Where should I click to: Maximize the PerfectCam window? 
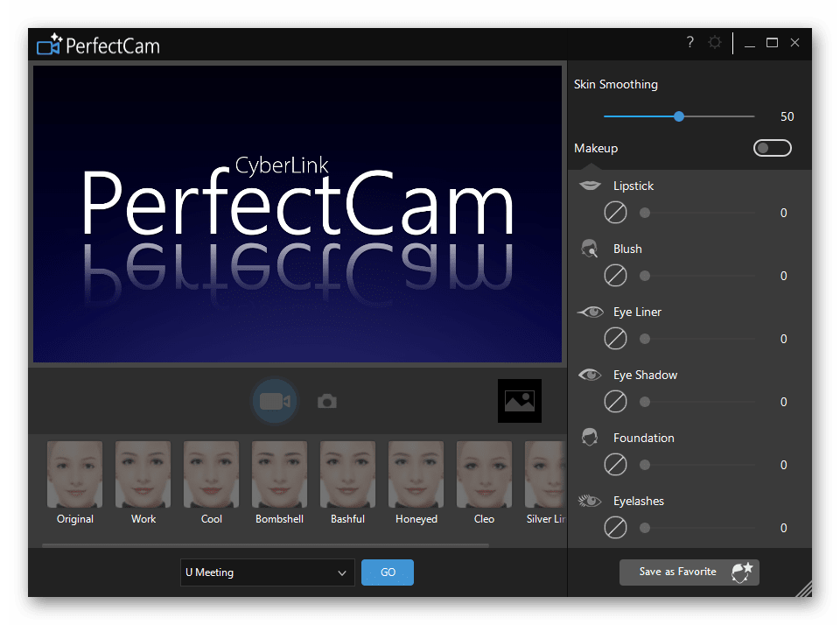(772, 42)
